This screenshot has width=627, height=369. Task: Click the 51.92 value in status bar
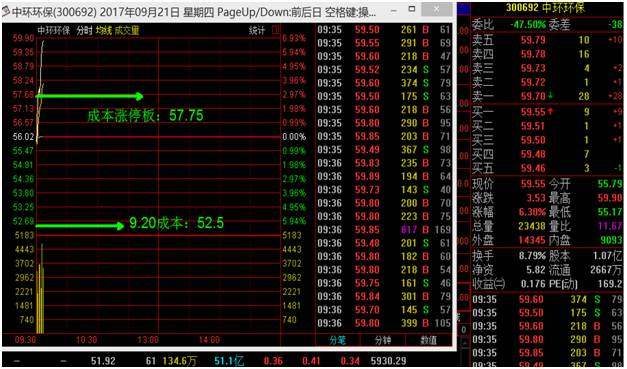coord(103,361)
